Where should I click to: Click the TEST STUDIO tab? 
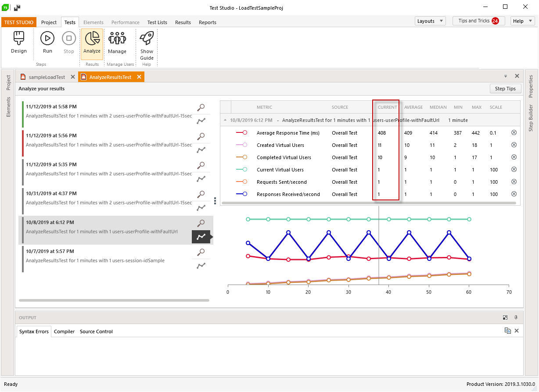pos(18,22)
